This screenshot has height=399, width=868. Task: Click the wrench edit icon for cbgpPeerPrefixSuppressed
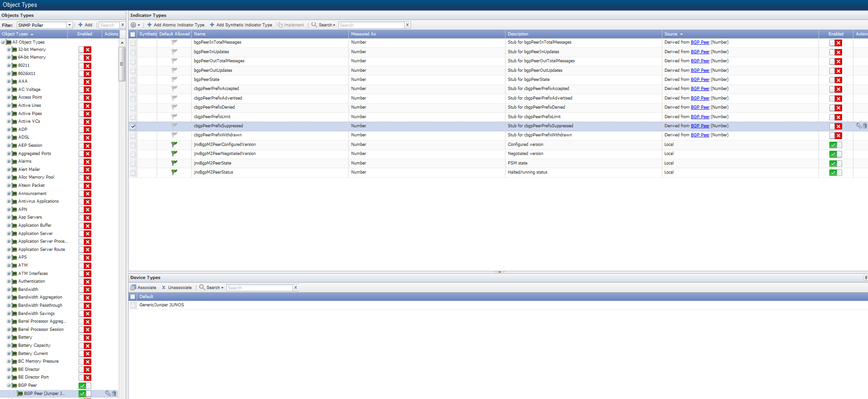(858, 126)
